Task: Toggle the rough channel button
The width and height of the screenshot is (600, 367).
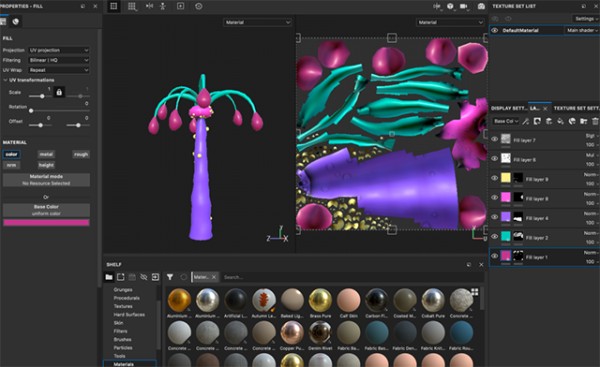Action: [x=81, y=154]
